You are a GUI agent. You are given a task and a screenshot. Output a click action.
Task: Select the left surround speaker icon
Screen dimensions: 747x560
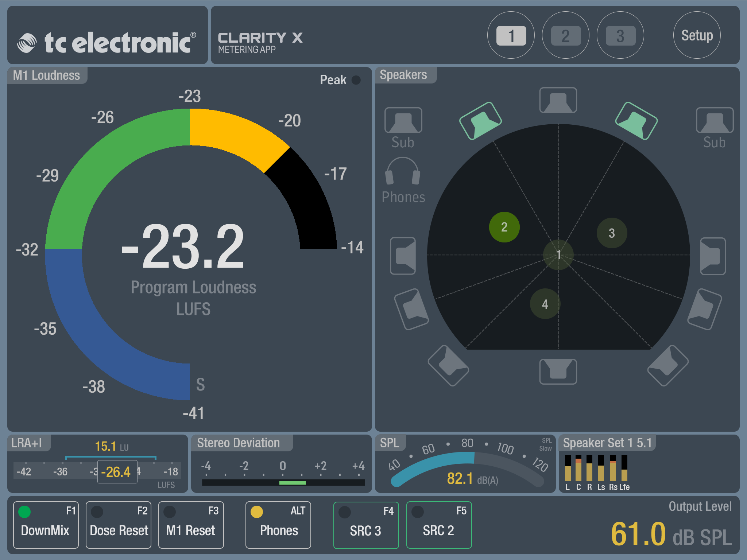[412, 309]
